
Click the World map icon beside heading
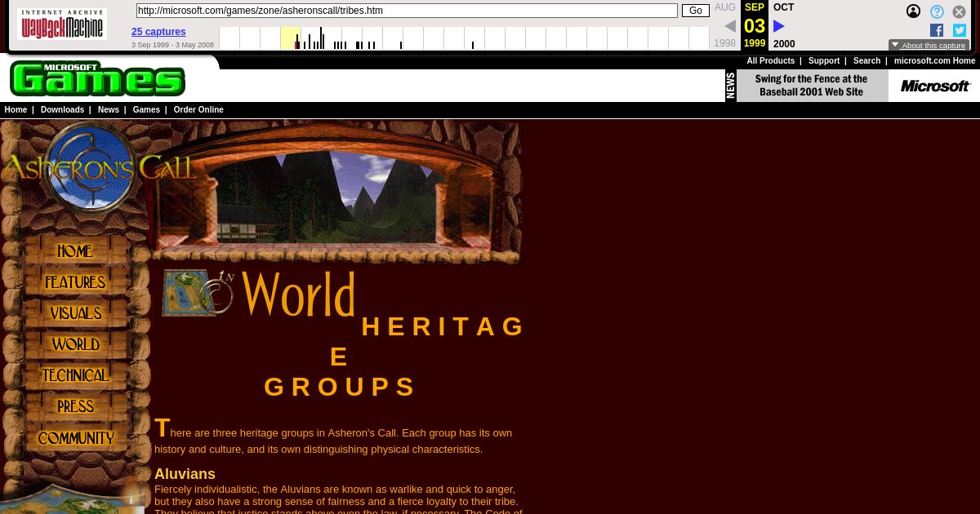198,292
